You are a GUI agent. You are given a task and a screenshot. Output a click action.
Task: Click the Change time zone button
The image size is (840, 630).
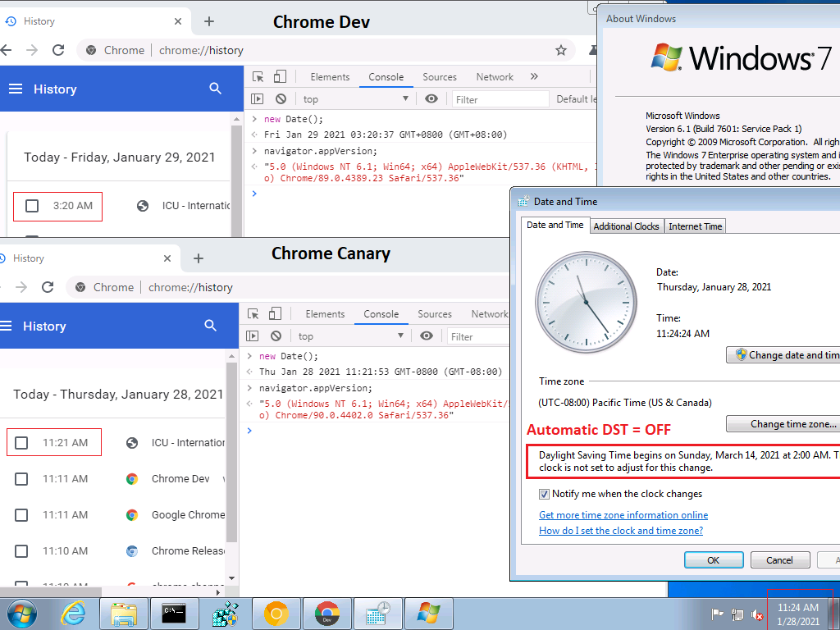[x=783, y=424]
